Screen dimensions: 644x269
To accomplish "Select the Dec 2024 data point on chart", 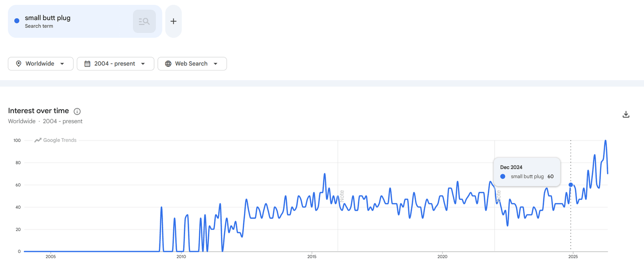I will coord(571,185).
